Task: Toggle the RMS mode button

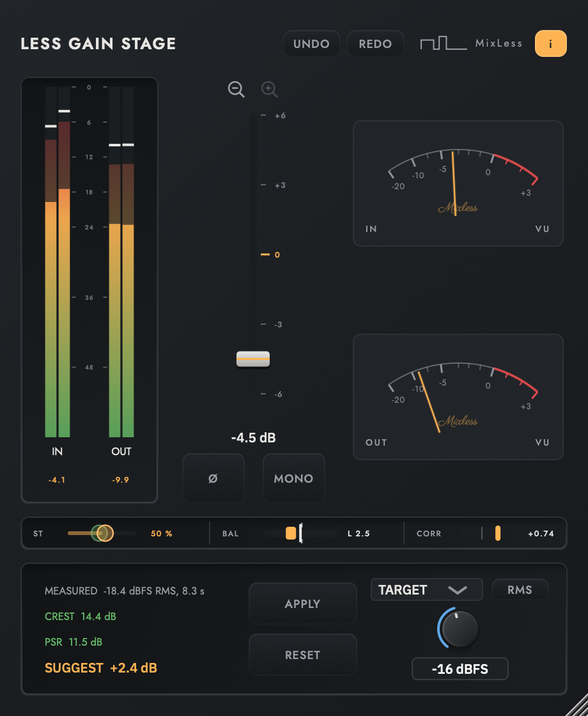Action: tap(520, 589)
